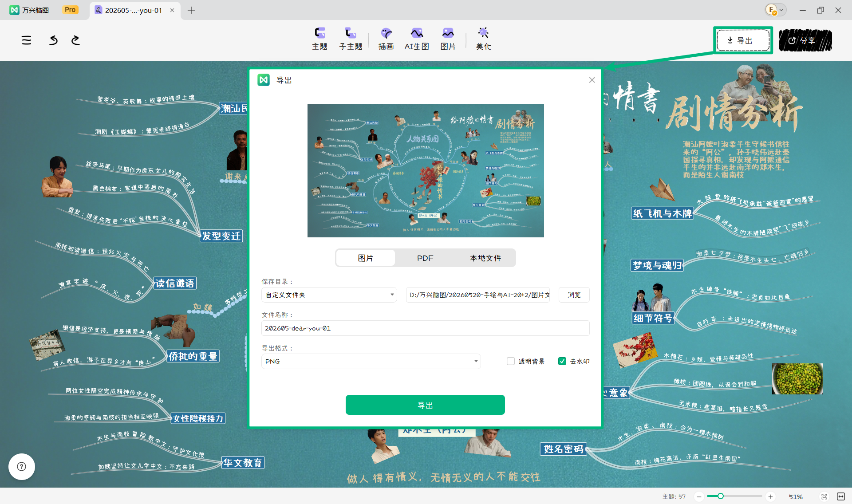This screenshot has height=504, width=852.
Task: Select the 女性隐秩接力 node
Action: click(x=198, y=418)
